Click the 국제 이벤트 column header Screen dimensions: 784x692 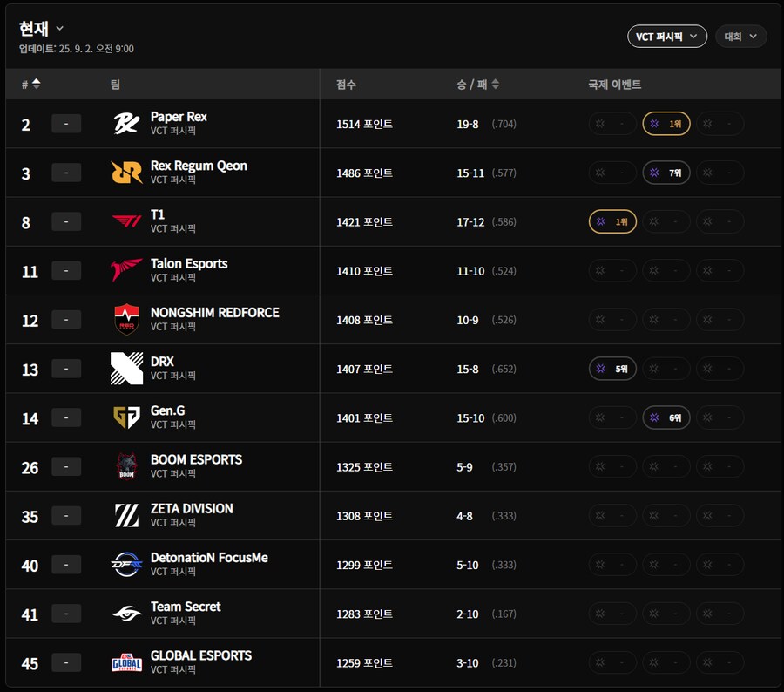click(614, 84)
